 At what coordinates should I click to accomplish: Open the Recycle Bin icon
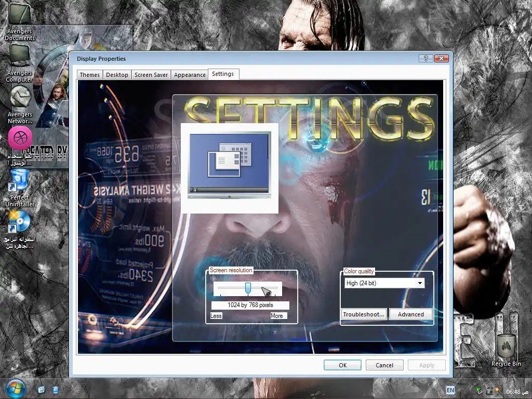pyautogui.click(x=506, y=351)
